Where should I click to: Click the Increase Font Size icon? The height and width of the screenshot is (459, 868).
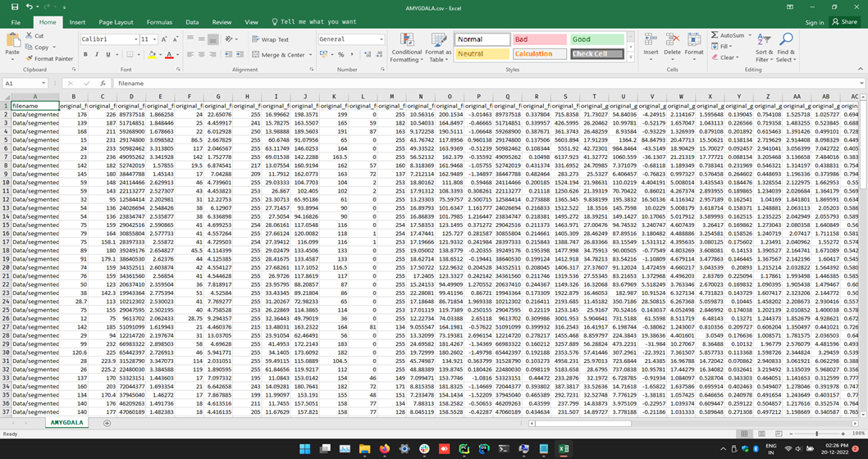click(166, 39)
